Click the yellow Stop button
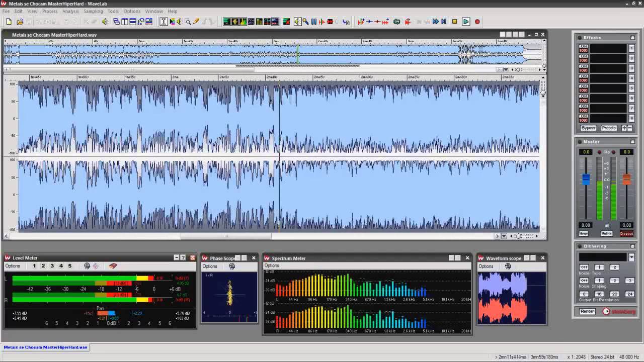Viewport: 644px width, 362px height. [455, 22]
